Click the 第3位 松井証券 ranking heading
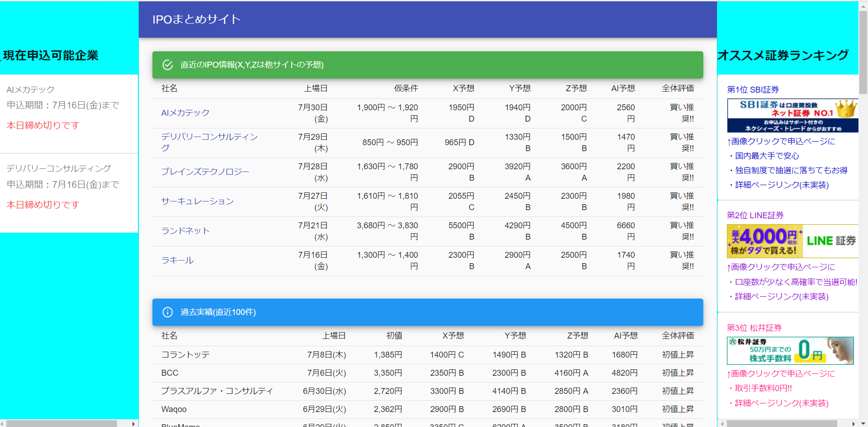 pyautogui.click(x=754, y=328)
